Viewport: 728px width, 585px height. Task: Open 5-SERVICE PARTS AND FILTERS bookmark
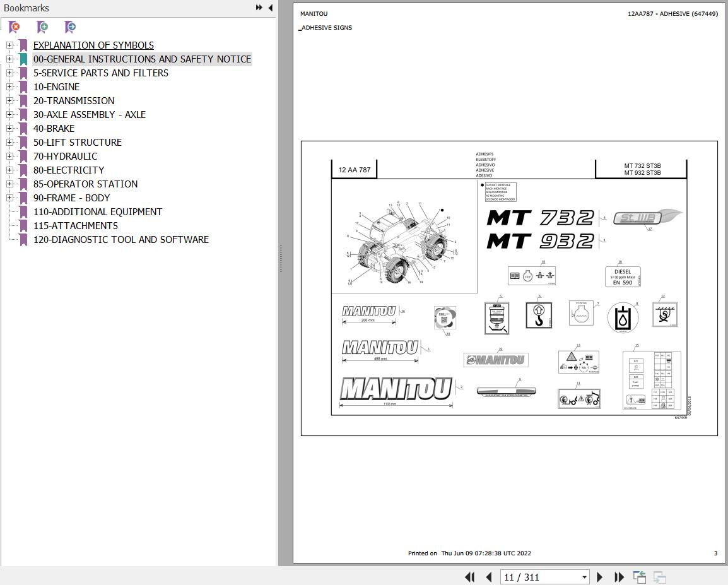coord(101,73)
